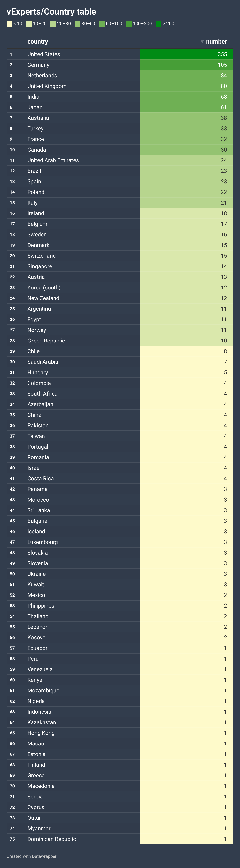Click the Netherlands value cell showing 84
This screenshot has height=868, width=240.
coord(187,75)
